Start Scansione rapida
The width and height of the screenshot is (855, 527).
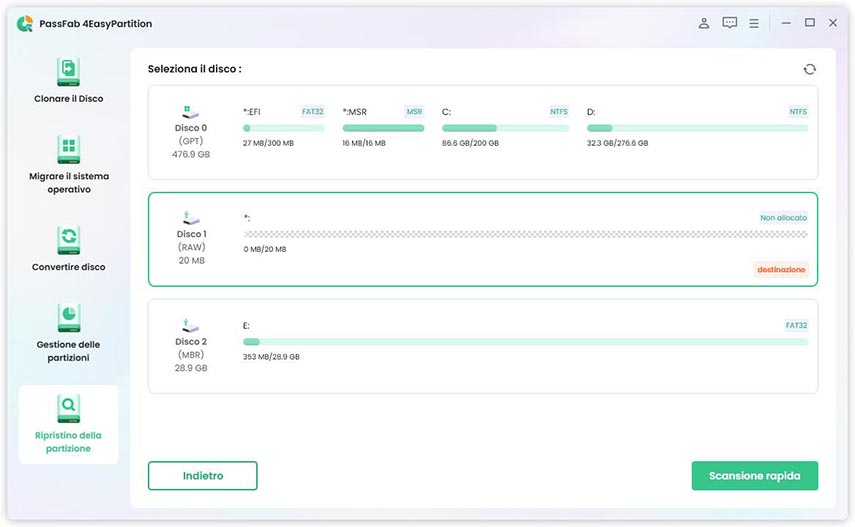[754, 476]
